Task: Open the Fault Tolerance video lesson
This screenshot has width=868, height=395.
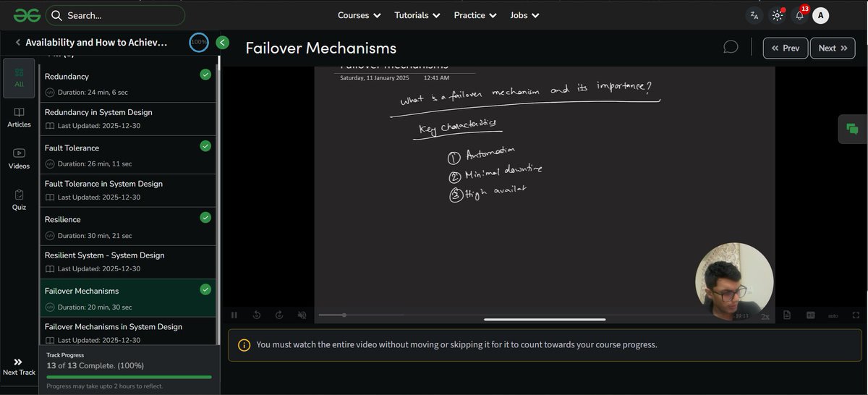Action: click(127, 155)
